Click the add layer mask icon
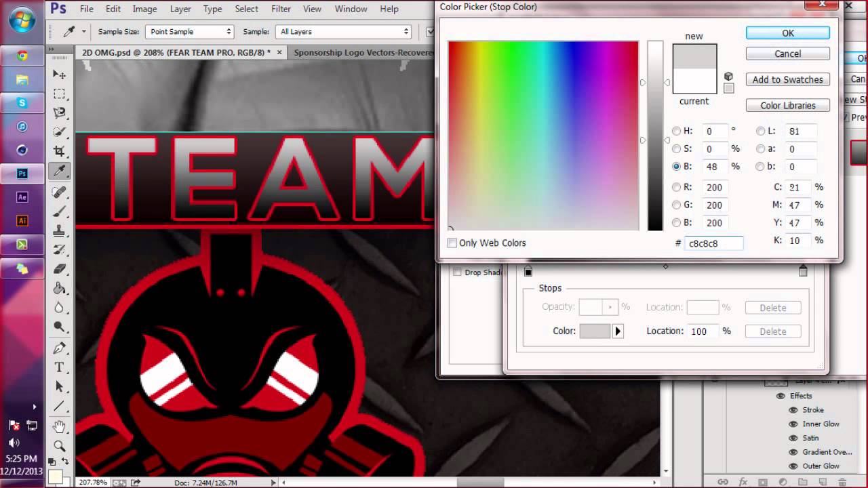The width and height of the screenshot is (868, 488). (763, 482)
